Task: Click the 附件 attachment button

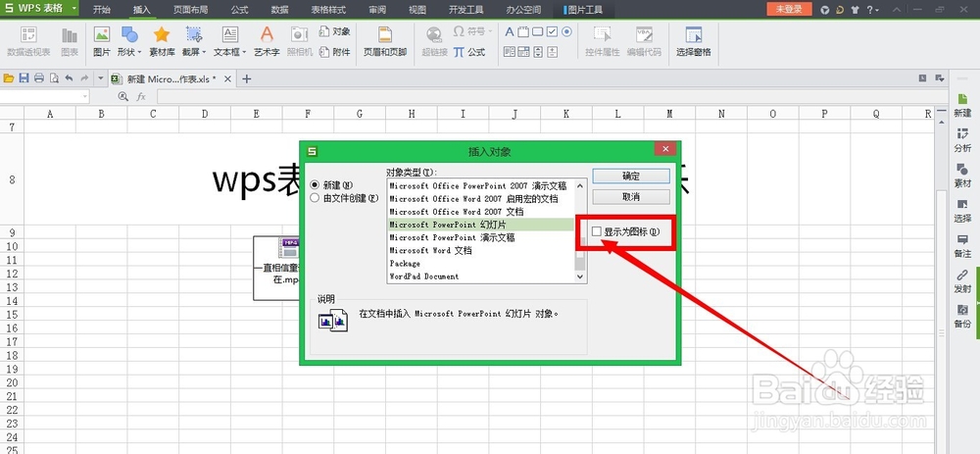Action: [335, 52]
